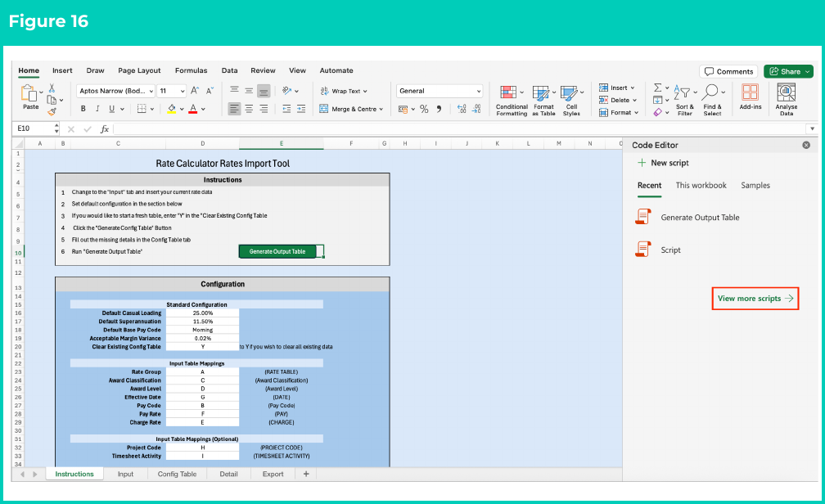The image size is (825, 504).
Task: Expand the Delete cells dropdown
Action: coord(634,100)
